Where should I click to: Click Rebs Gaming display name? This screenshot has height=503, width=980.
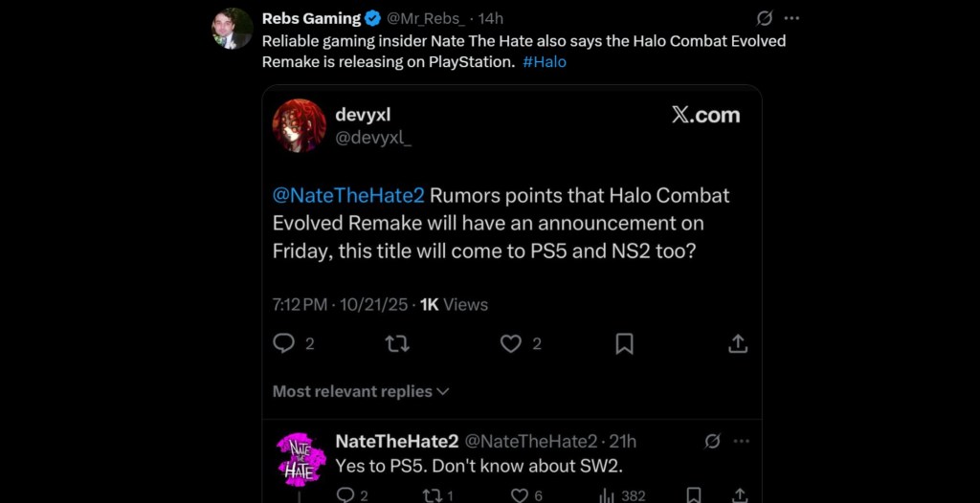click(x=311, y=18)
